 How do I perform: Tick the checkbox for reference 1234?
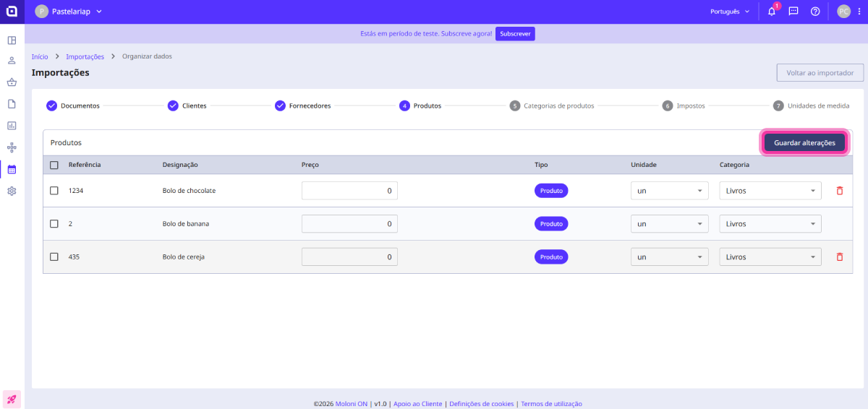tap(54, 191)
